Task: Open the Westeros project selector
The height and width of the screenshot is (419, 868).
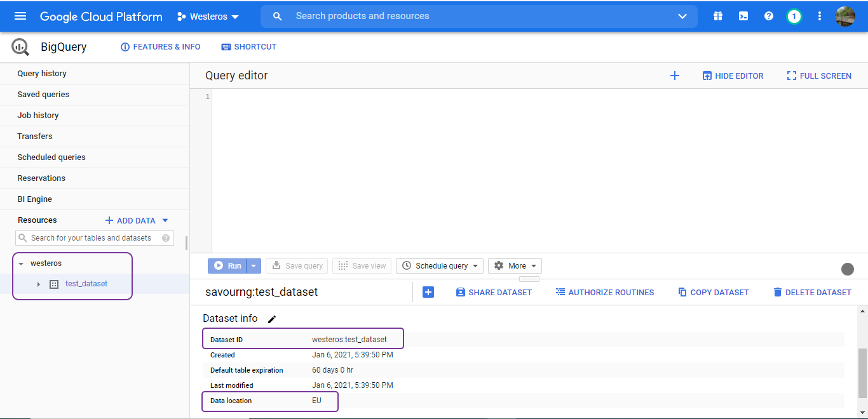Action: tap(207, 16)
